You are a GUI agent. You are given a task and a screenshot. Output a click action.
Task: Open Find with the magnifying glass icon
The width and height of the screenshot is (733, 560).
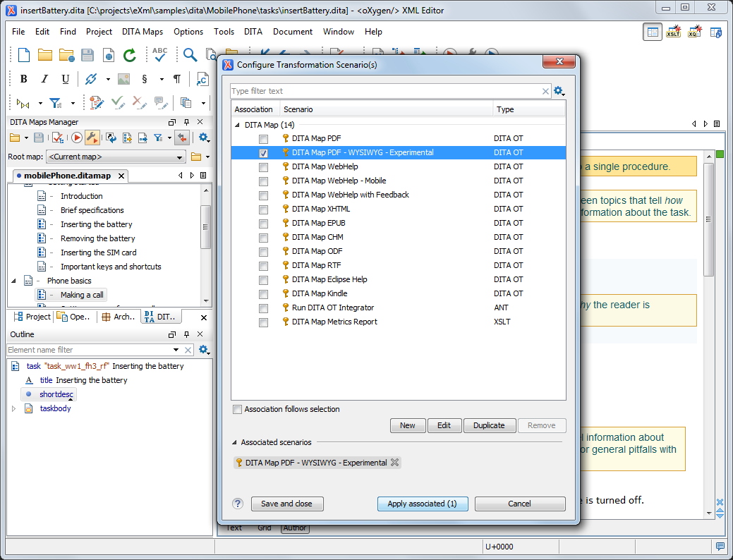pyautogui.click(x=190, y=55)
